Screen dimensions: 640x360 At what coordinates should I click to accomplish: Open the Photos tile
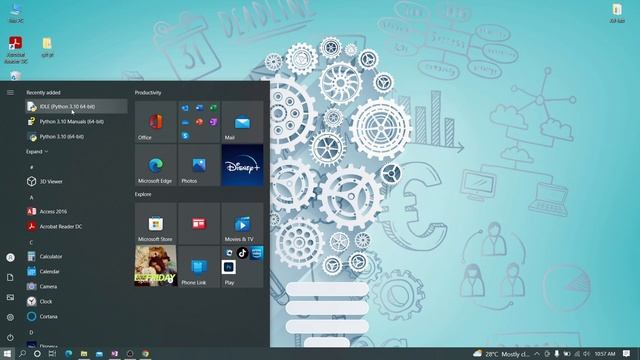click(199, 165)
